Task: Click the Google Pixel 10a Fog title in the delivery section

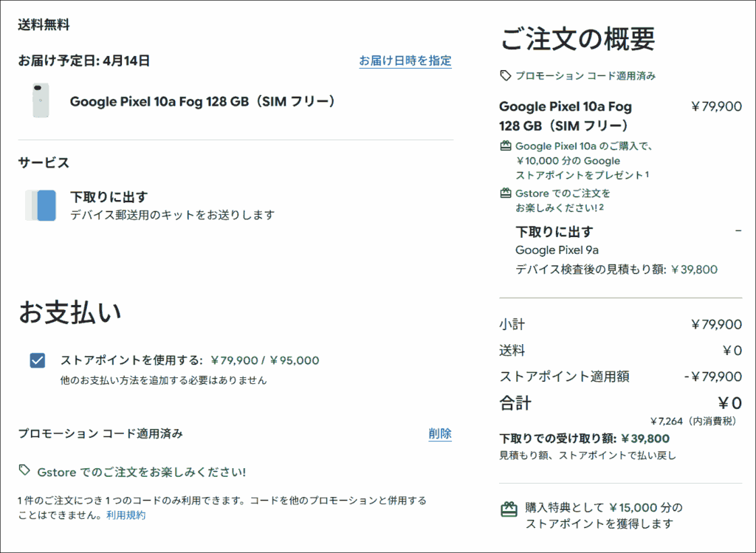Action: point(202,101)
